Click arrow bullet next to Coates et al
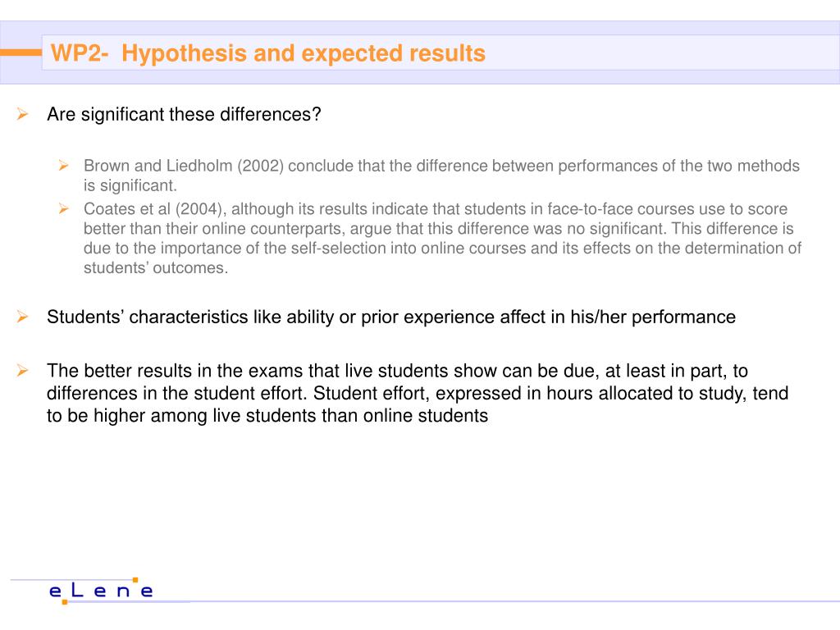 [x=64, y=208]
